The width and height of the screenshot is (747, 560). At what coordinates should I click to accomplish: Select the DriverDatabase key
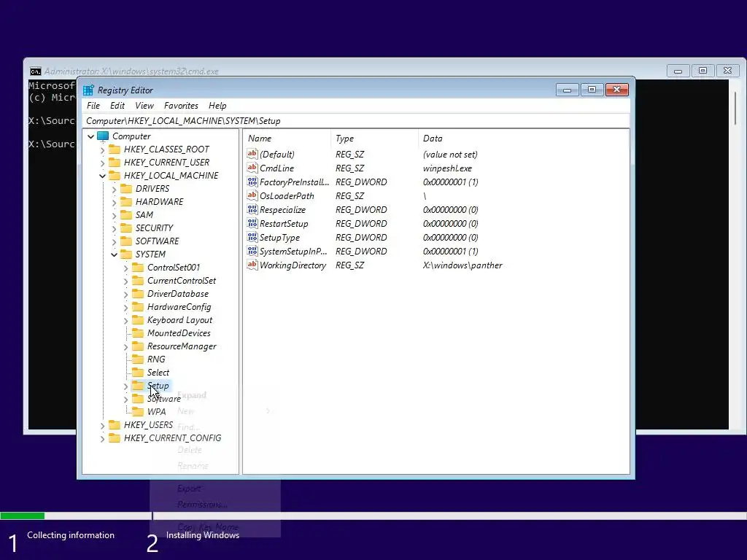click(178, 294)
